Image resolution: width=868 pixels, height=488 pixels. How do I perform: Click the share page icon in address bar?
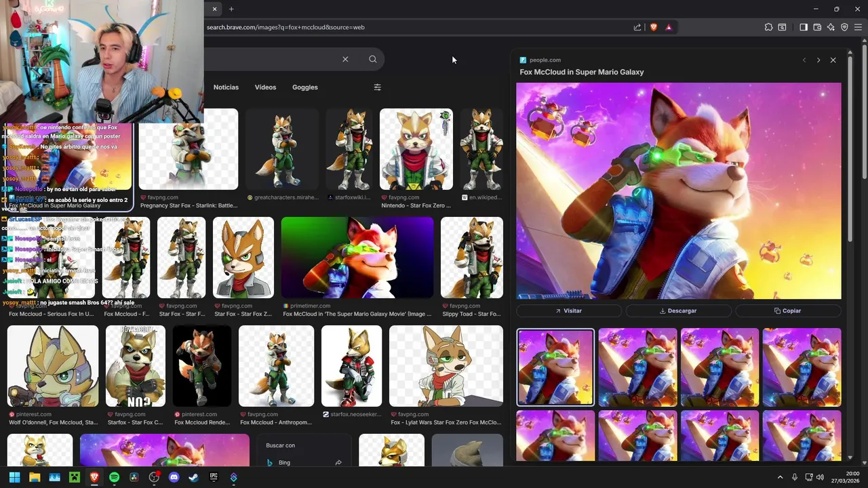637,27
